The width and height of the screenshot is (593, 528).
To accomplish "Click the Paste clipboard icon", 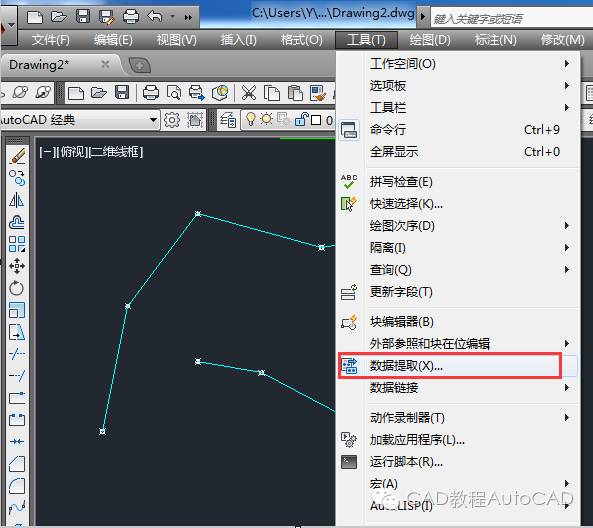I will tap(295, 93).
